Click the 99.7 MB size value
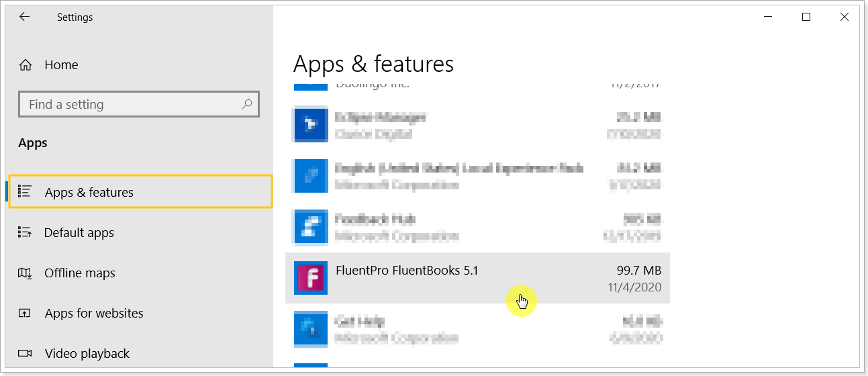Viewport: 868px width, 376px height. point(639,271)
